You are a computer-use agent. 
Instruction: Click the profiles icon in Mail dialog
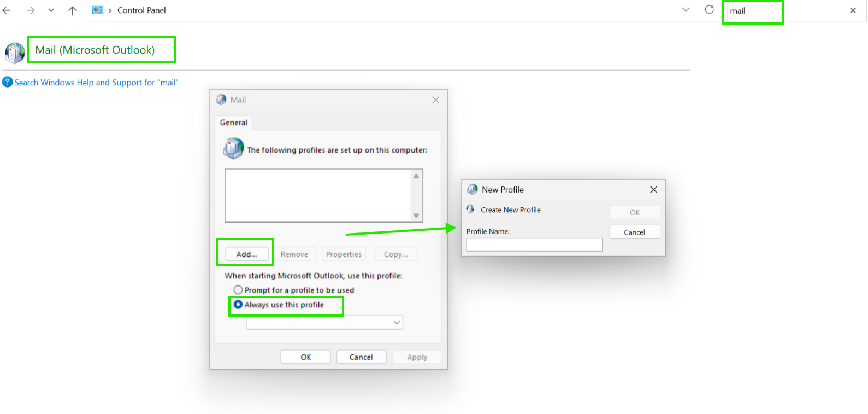pos(233,148)
